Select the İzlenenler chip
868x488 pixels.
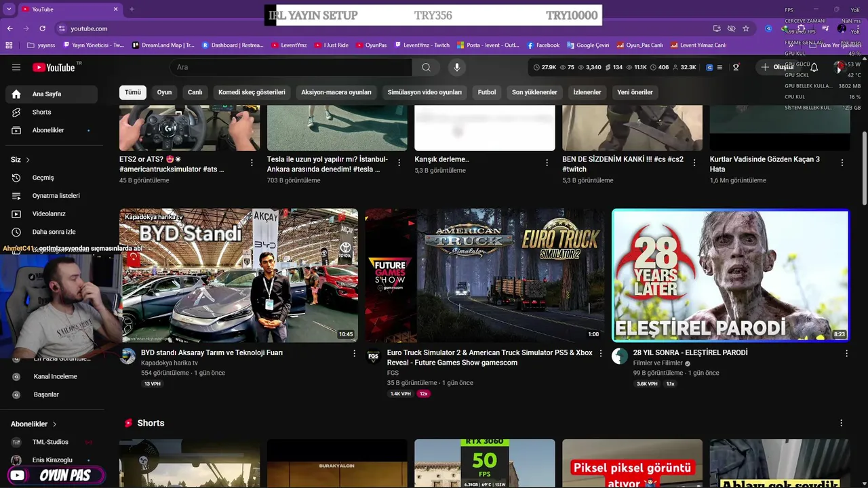pos(587,92)
